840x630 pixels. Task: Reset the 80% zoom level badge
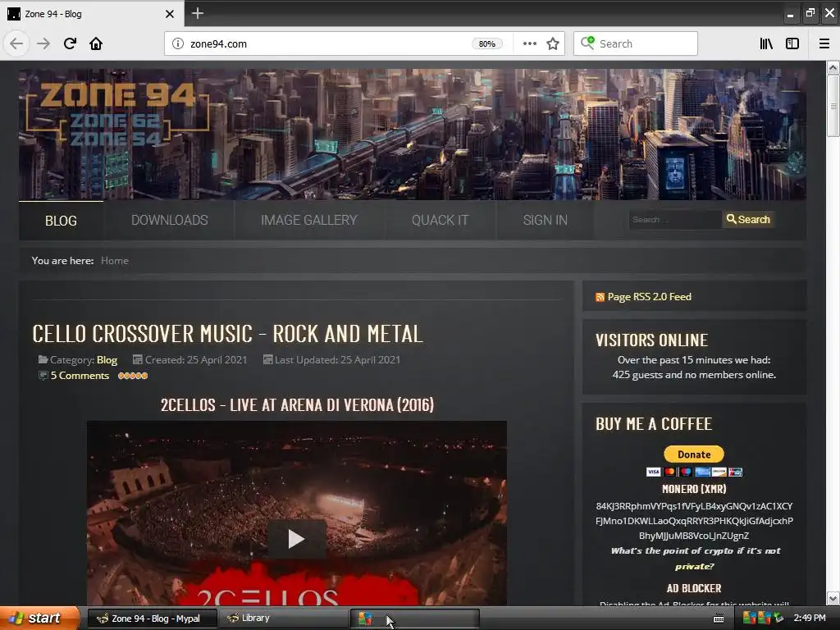coord(487,44)
